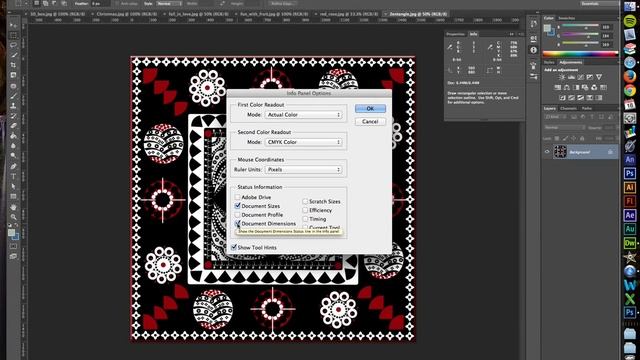The height and width of the screenshot is (360, 640).
Task: Switch to the Paths tab
Action: [x=587, y=108]
